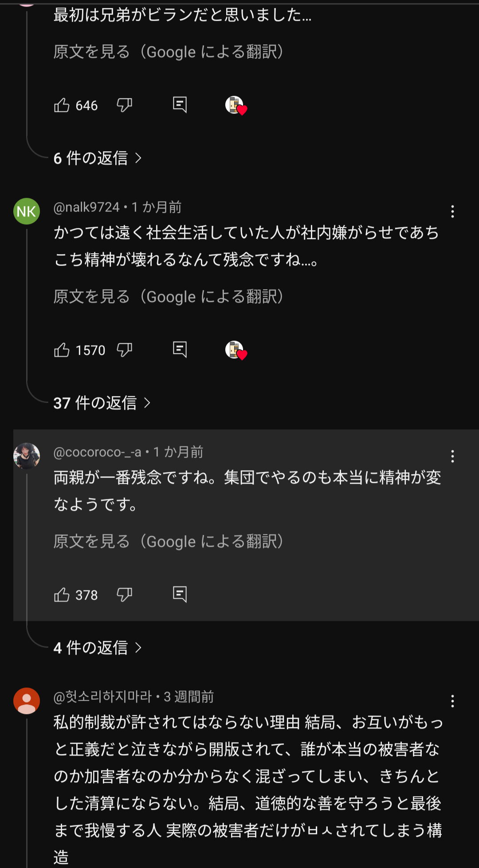Reply to the 646-like comment
This screenshot has width=479, height=868.
(180, 105)
